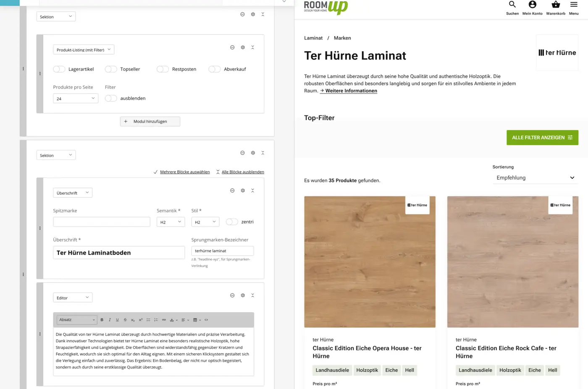Open the Warenkorb shopping basket
This screenshot has height=389, width=588.
pos(555,5)
